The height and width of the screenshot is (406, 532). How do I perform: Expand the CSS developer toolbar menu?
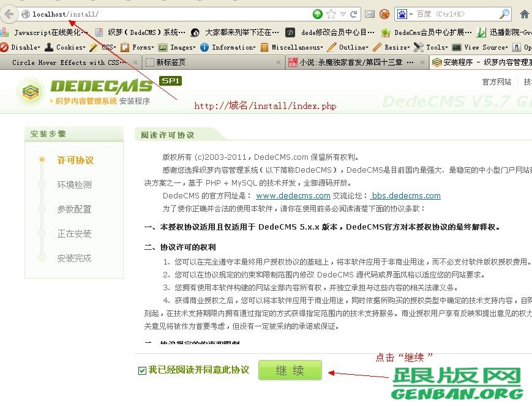[x=103, y=47]
